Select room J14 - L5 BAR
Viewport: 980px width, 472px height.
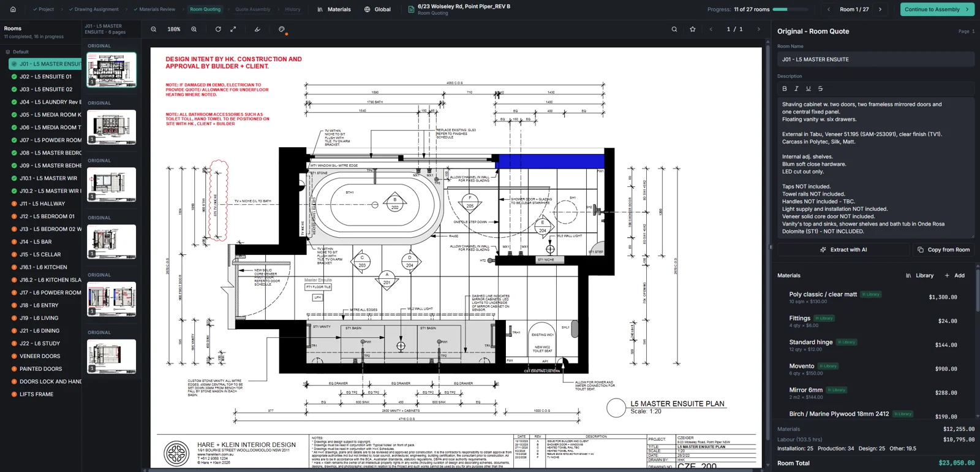[45, 242]
